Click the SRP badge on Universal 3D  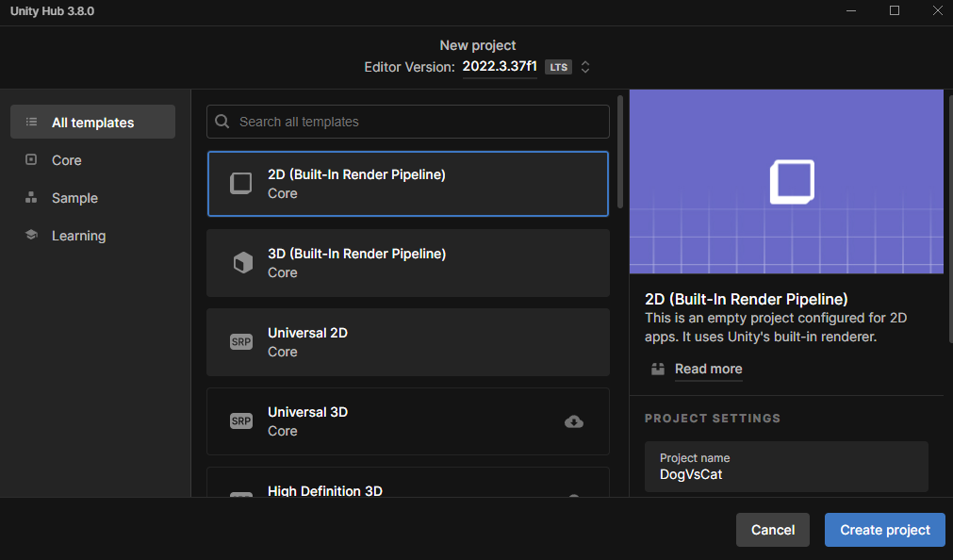tap(241, 420)
